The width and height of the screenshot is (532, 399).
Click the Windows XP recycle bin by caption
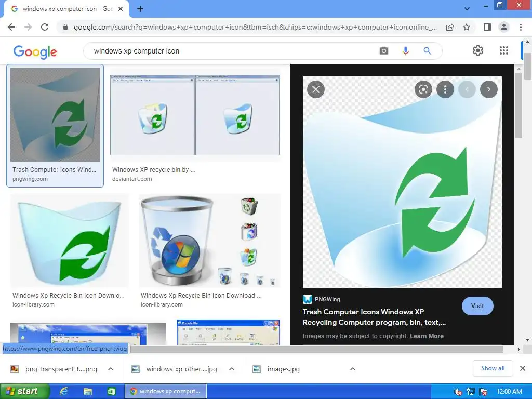point(154,170)
